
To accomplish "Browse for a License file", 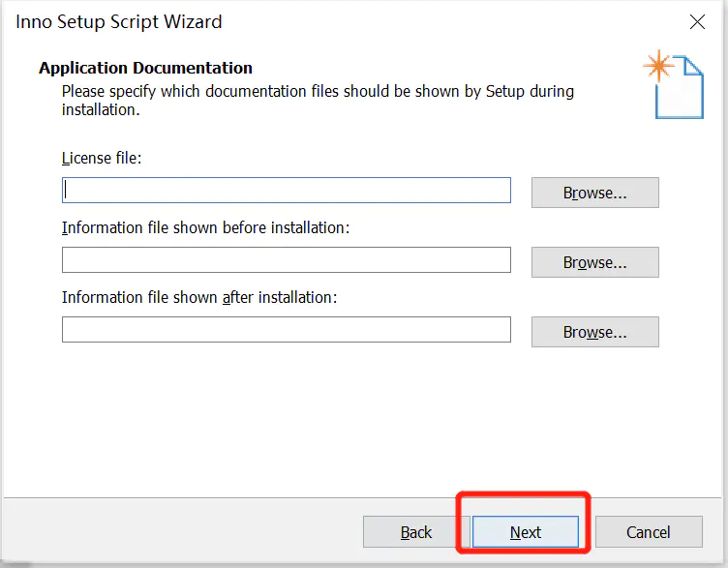I will [594, 193].
